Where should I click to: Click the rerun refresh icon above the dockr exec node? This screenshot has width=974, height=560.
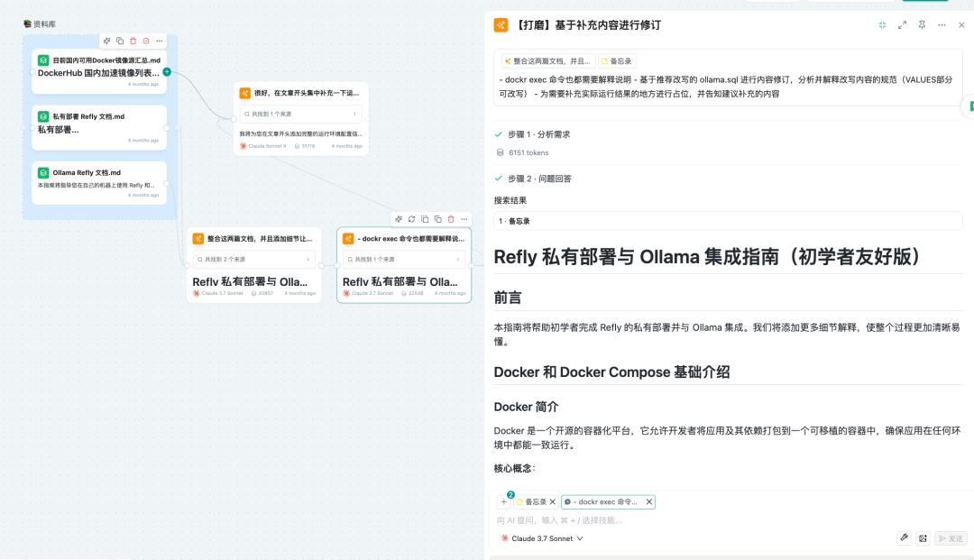pyautogui.click(x=412, y=219)
